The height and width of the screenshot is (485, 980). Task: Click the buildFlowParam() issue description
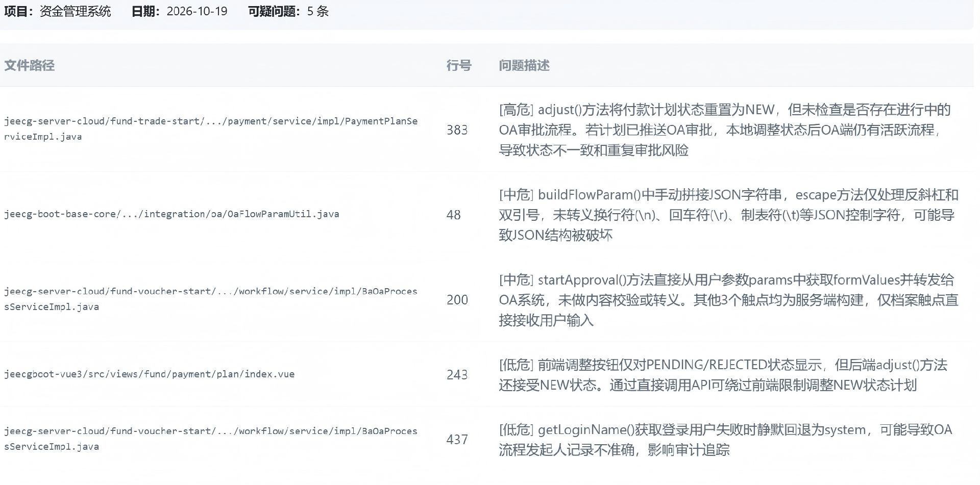(x=728, y=215)
